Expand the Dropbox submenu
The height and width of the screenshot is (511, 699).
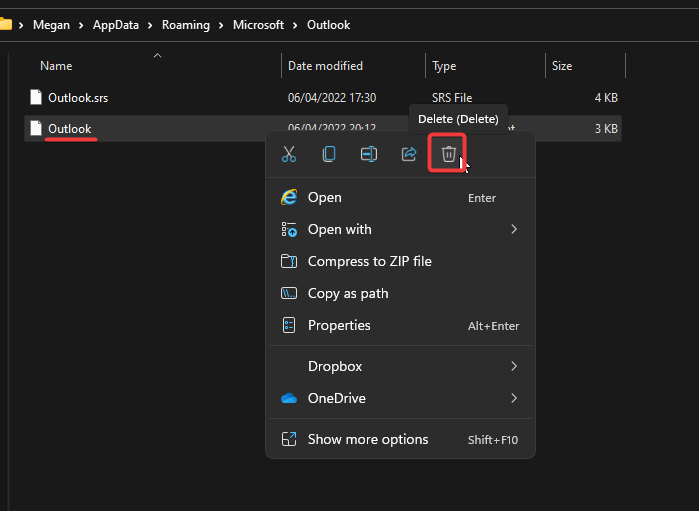point(400,367)
